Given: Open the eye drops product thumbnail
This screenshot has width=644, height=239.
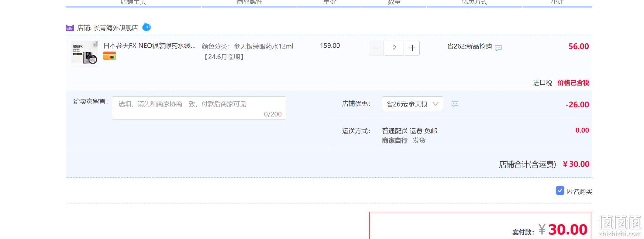Looking at the screenshot, I should click(x=84, y=53).
